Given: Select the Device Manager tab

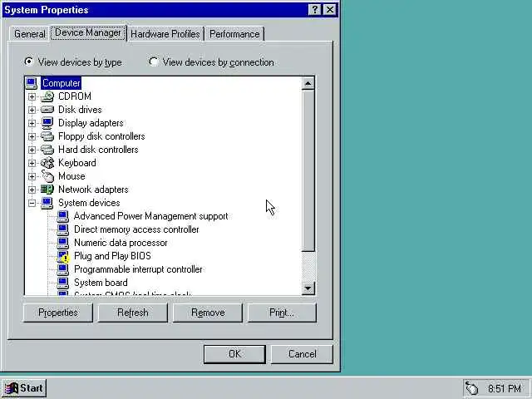Looking at the screenshot, I should pyautogui.click(x=88, y=32).
